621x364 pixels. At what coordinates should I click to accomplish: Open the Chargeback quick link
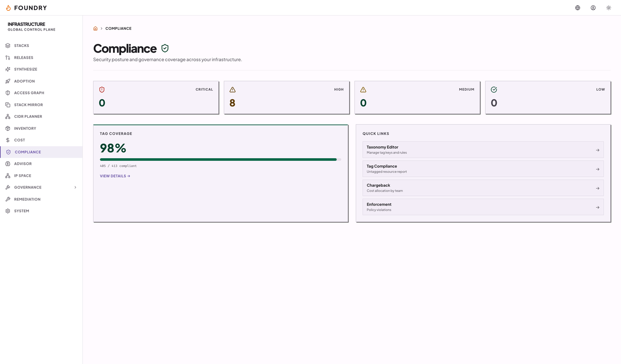click(483, 188)
